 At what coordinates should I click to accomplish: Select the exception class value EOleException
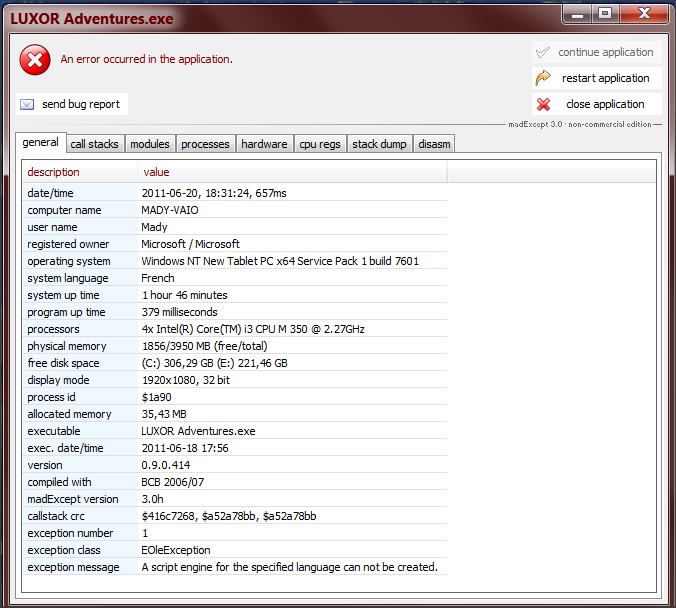pyautogui.click(x=176, y=550)
